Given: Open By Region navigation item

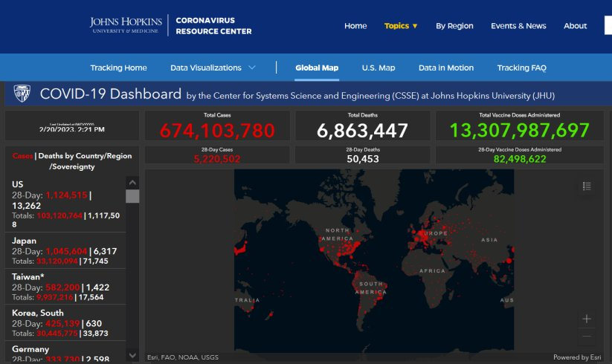Looking at the screenshot, I should tap(454, 26).
